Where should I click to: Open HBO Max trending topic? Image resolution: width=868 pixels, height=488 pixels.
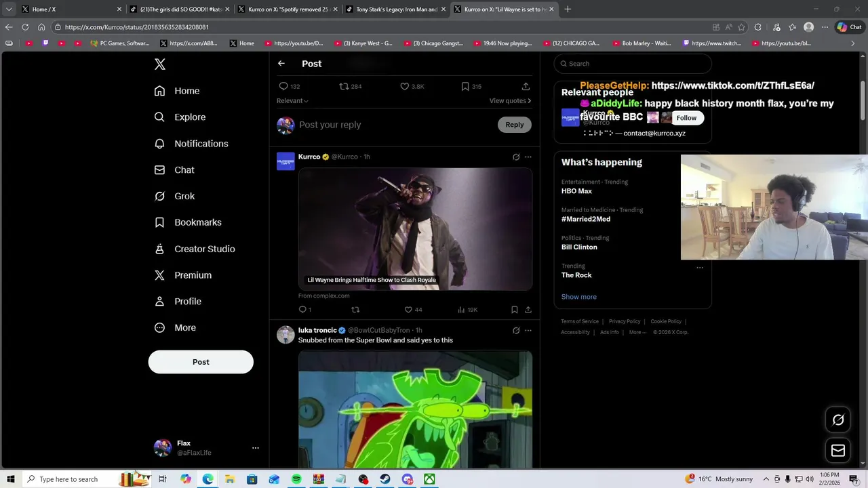point(576,191)
